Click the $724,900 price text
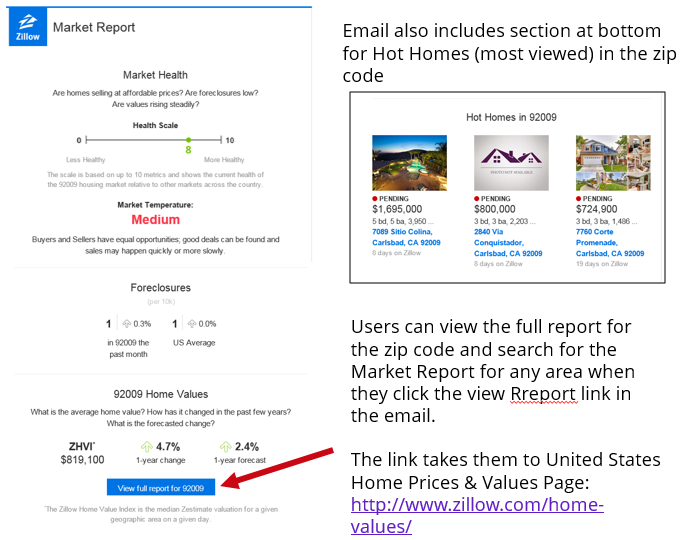Image resolution: width=683 pixels, height=540 pixels. click(x=597, y=209)
